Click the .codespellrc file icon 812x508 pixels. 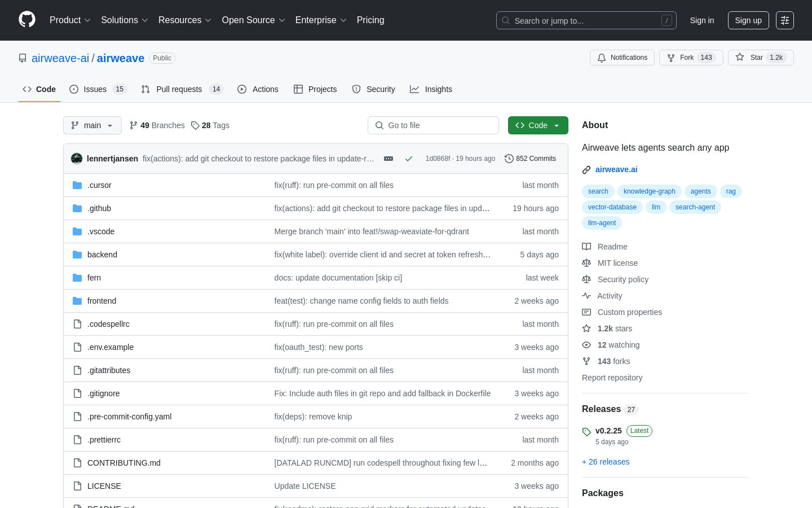click(77, 324)
